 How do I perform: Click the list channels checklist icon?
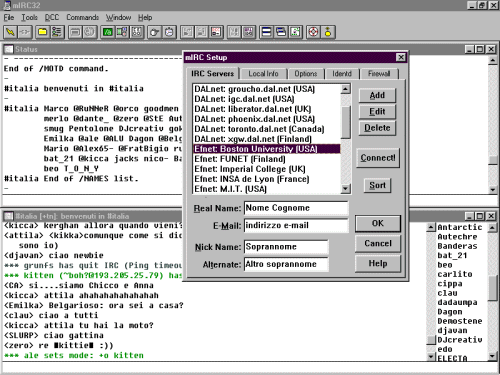57,32
